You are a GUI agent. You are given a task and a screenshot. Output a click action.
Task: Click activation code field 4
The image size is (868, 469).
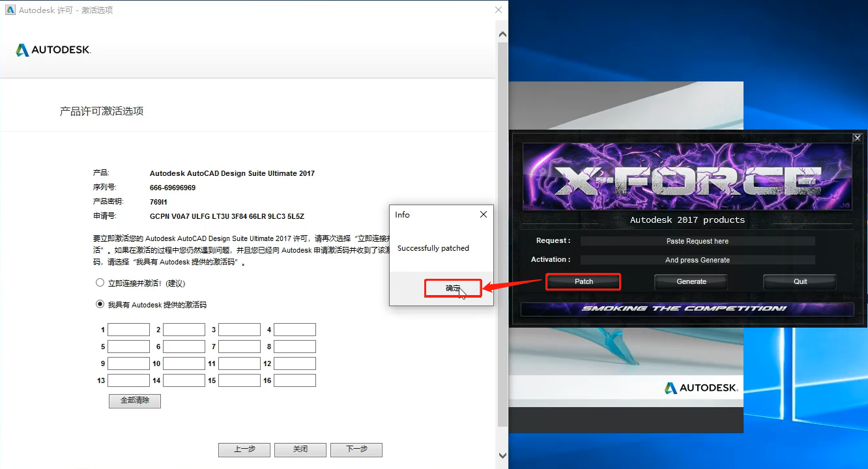[x=295, y=330]
